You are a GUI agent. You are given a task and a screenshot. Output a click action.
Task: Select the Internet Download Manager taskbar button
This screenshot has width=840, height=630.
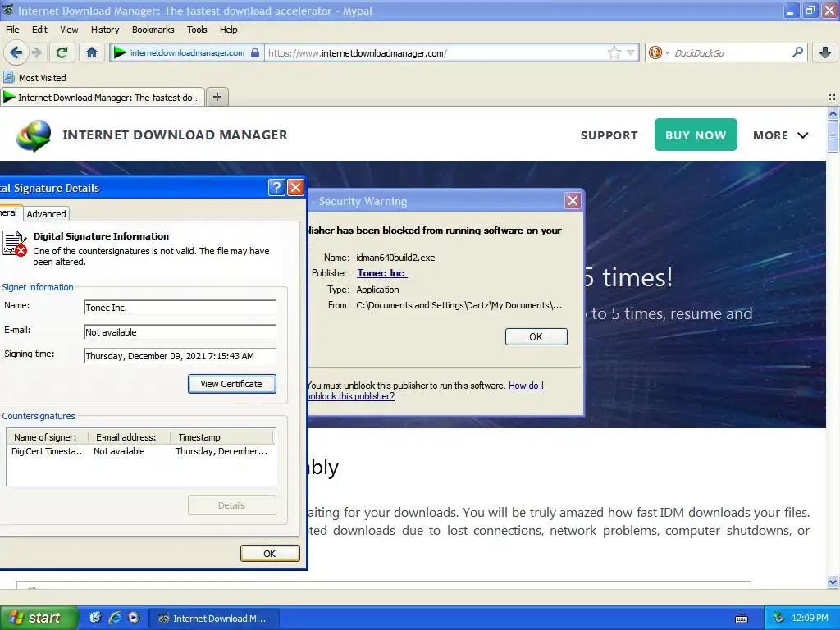(212, 619)
